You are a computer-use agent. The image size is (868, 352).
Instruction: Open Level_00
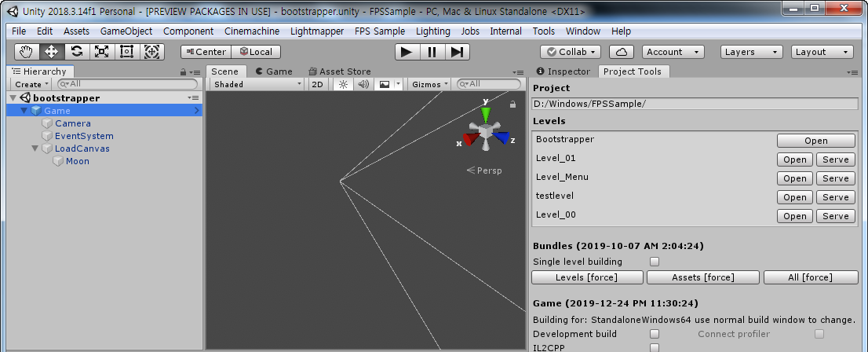[795, 216]
